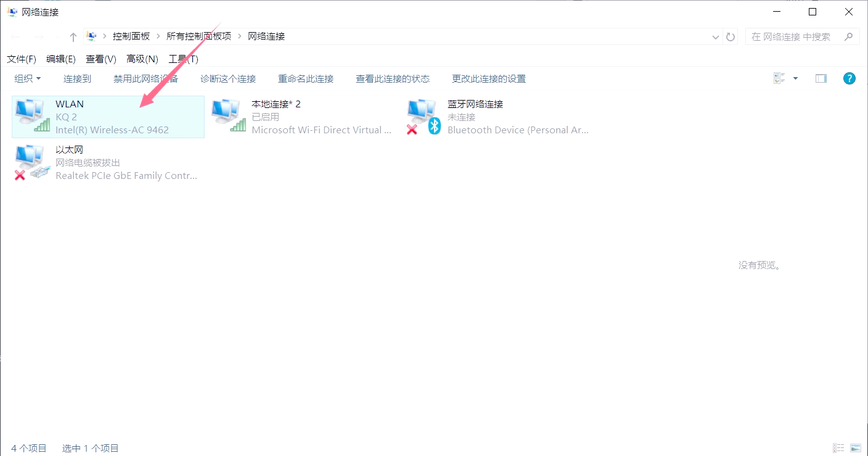The image size is (868, 456).
Task: Open the view options dropdown arrow
Action: point(795,78)
